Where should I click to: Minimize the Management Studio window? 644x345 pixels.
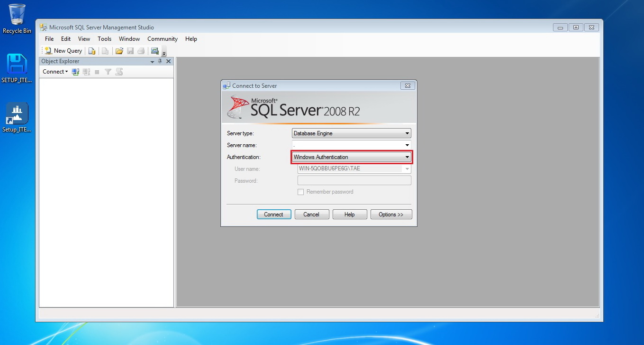[560, 28]
